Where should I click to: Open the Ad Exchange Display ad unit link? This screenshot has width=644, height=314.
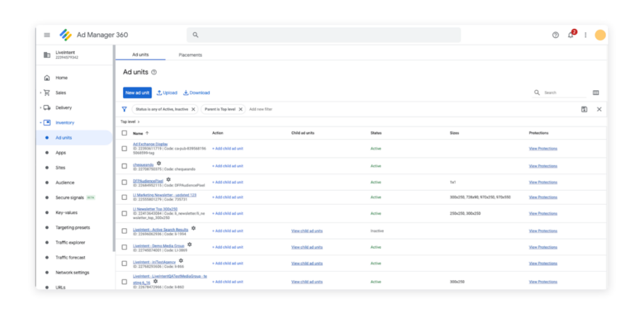pyautogui.click(x=150, y=144)
